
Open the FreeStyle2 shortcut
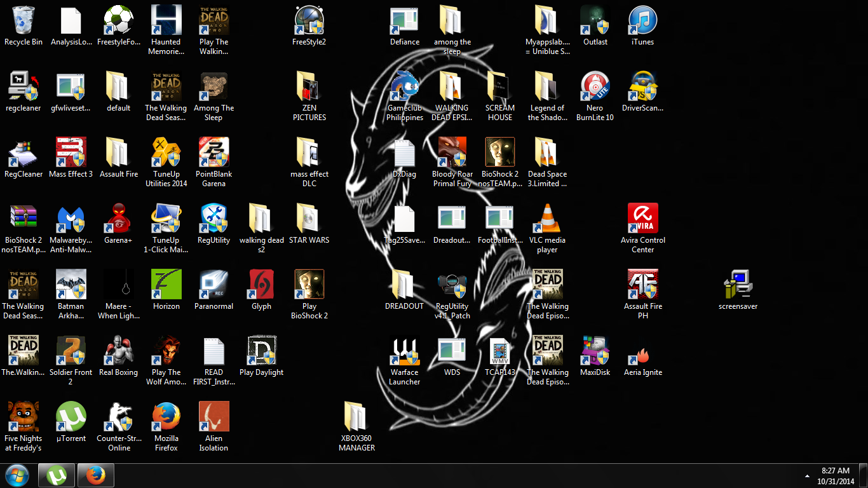tap(309, 20)
